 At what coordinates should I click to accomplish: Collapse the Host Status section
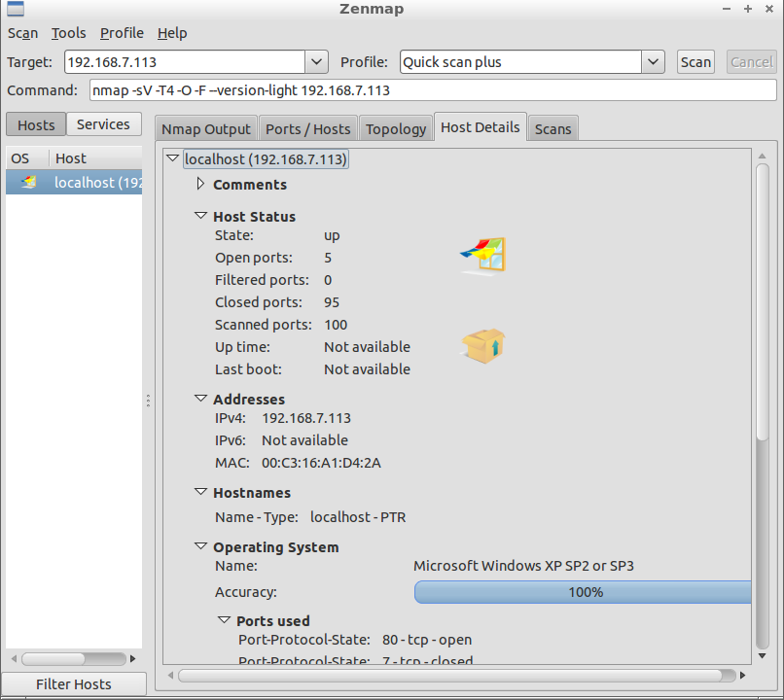[x=200, y=216]
